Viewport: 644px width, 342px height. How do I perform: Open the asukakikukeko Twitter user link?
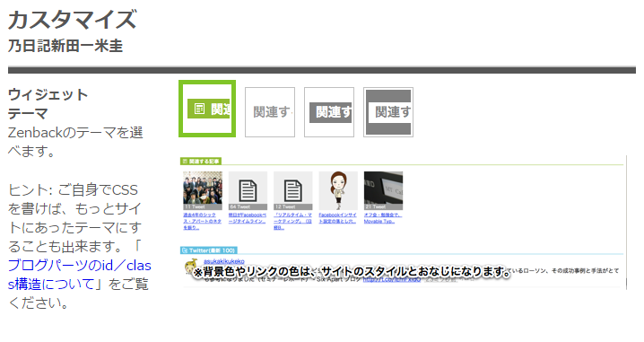(x=224, y=261)
